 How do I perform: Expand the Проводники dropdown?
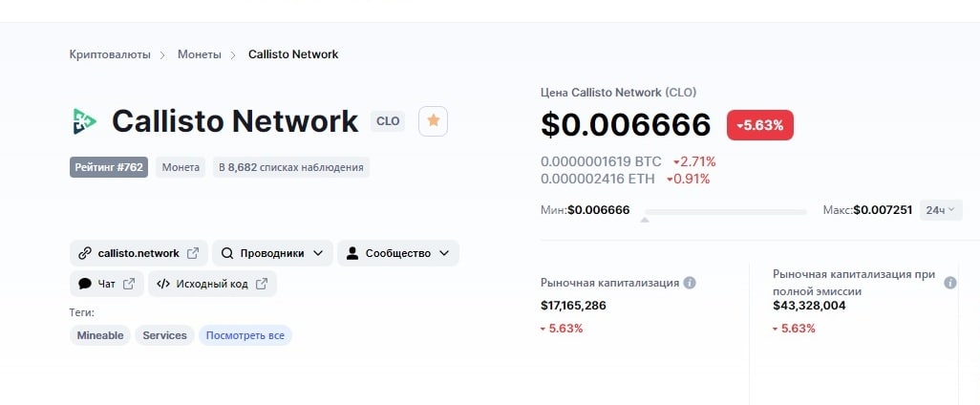coord(272,253)
